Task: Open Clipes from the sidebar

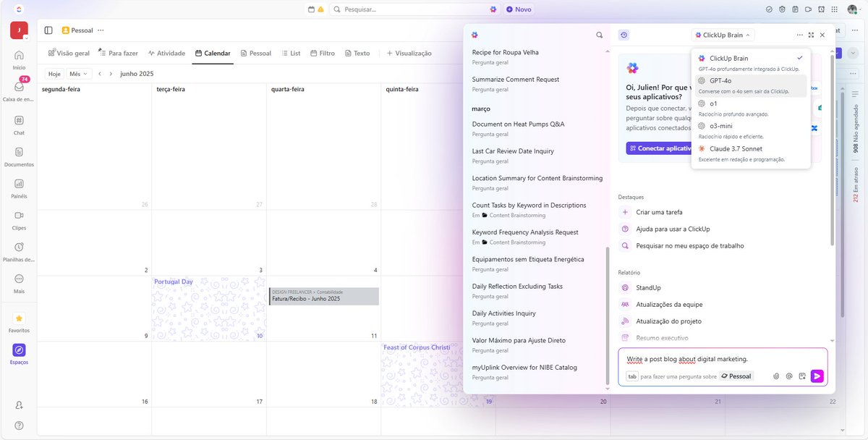Action: tap(18, 217)
